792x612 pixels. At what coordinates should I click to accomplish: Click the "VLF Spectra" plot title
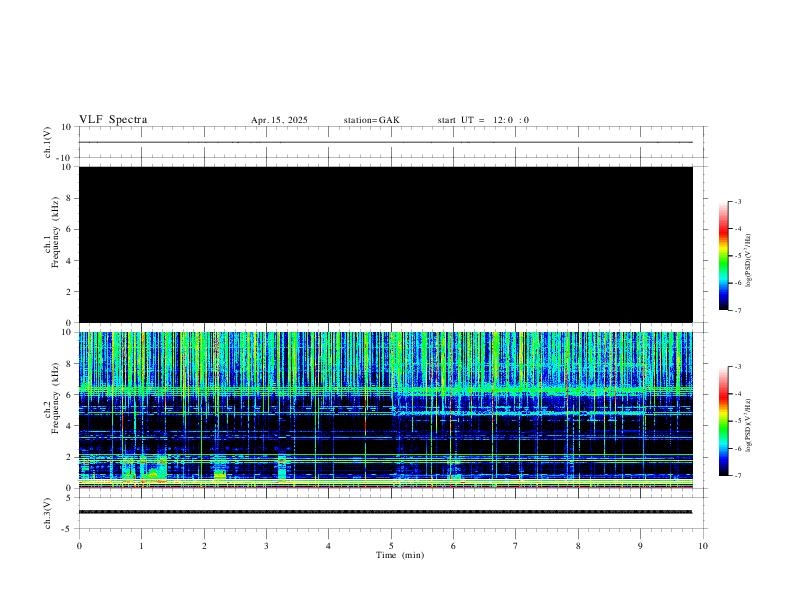click(113, 120)
